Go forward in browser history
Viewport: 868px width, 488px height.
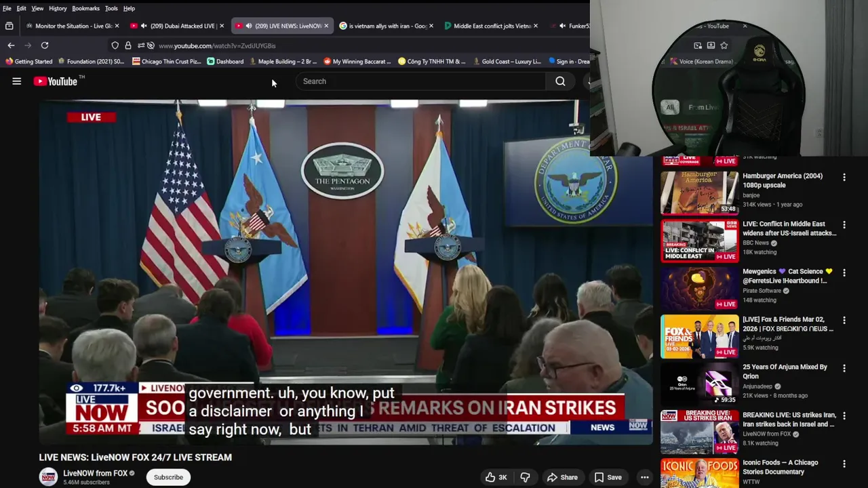click(x=28, y=45)
